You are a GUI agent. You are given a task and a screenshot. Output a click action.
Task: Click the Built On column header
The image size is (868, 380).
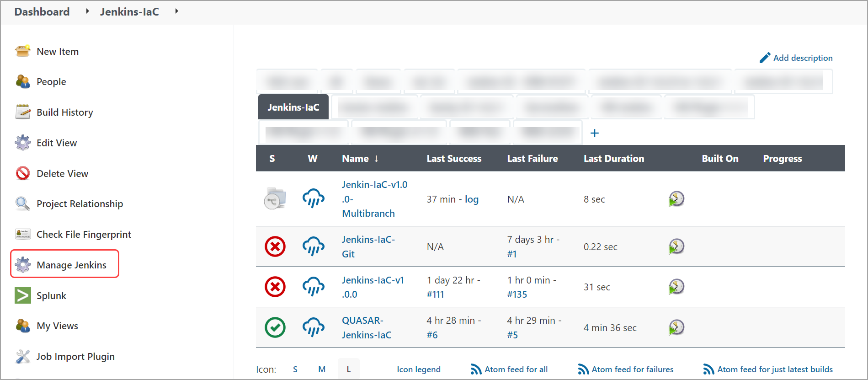pos(720,158)
